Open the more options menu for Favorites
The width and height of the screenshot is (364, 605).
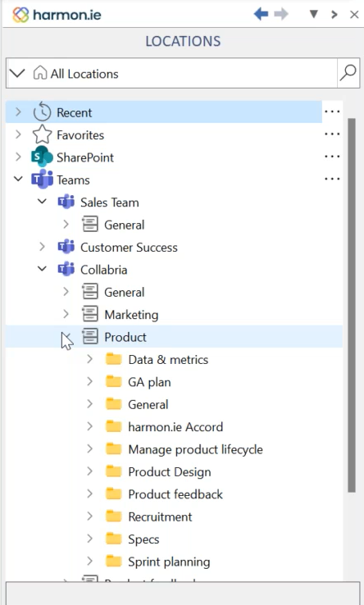click(x=332, y=134)
